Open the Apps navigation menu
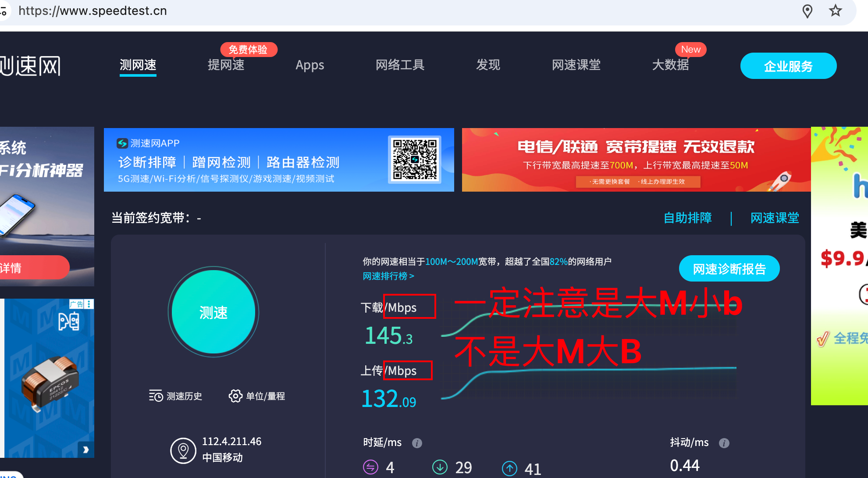868x478 pixels. click(x=309, y=65)
